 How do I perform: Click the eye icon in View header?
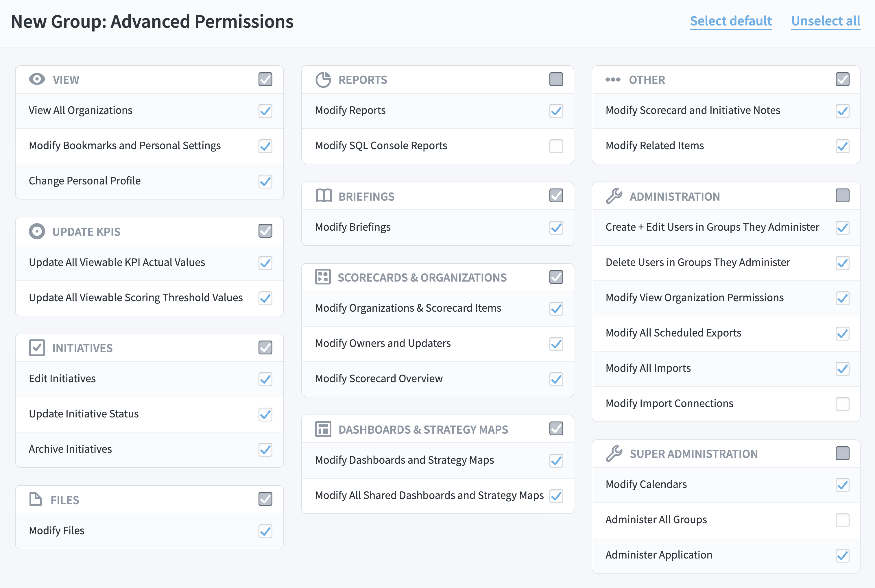pyautogui.click(x=37, y=79)
